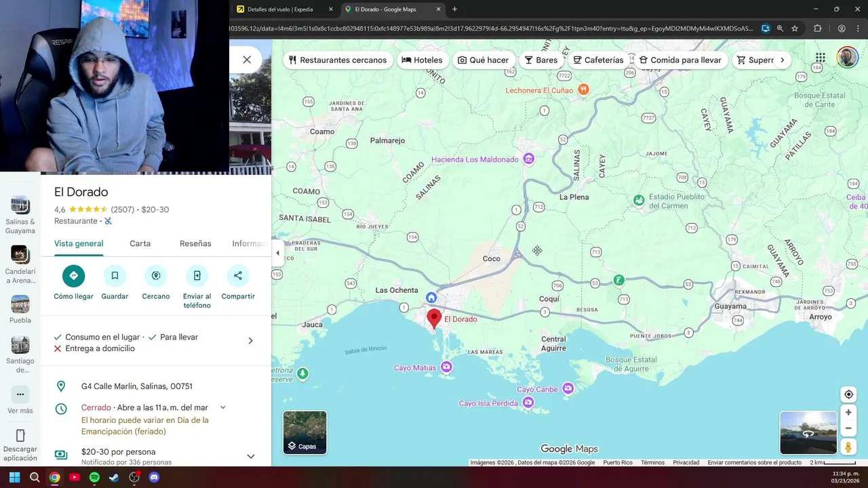The height and width of the screenshot is (488, 868).
Task: Expand the opening hours dropdown
Action: [x=222, y=407]
